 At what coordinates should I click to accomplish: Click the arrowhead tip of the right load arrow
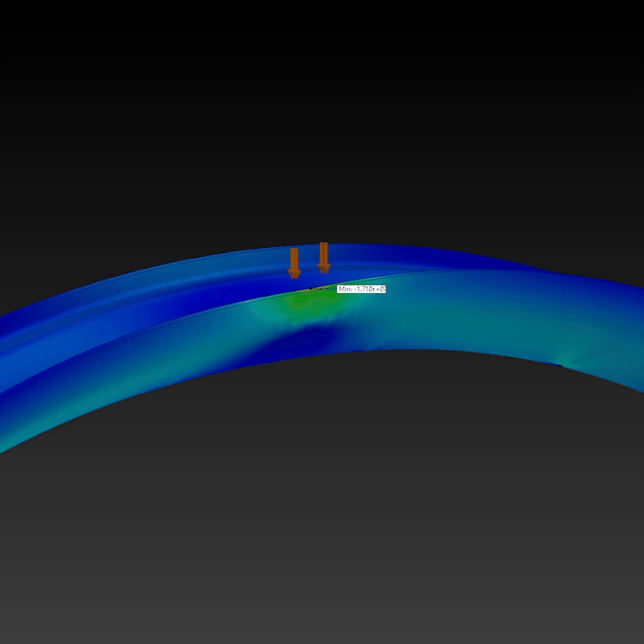point(323,271)
